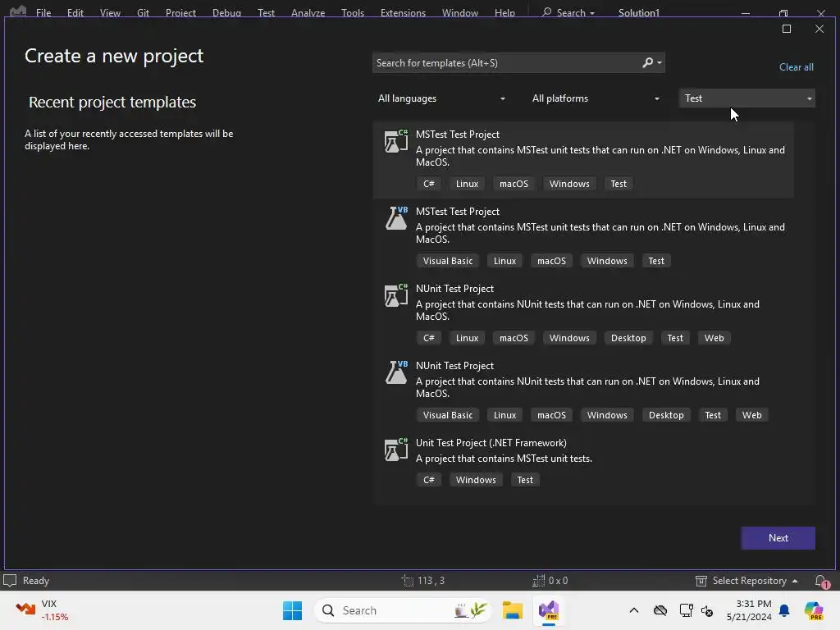Open the Project menu
The width and height of the screenshot is (840, 630).
(180, 13)
